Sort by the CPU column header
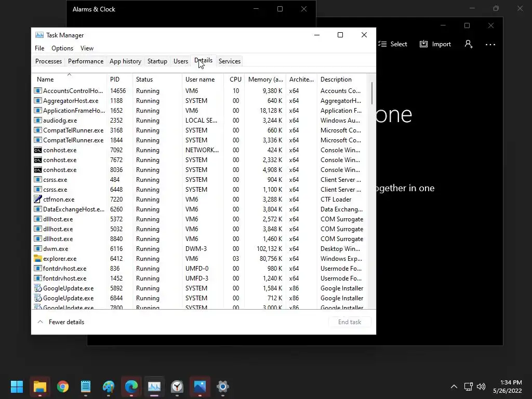Screen dimensions: 532x399 click(x=234, y=79)
